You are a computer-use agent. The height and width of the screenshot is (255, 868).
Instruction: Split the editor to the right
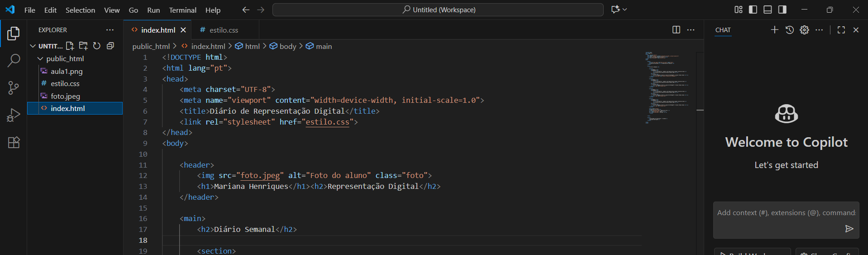pos(676,30)
